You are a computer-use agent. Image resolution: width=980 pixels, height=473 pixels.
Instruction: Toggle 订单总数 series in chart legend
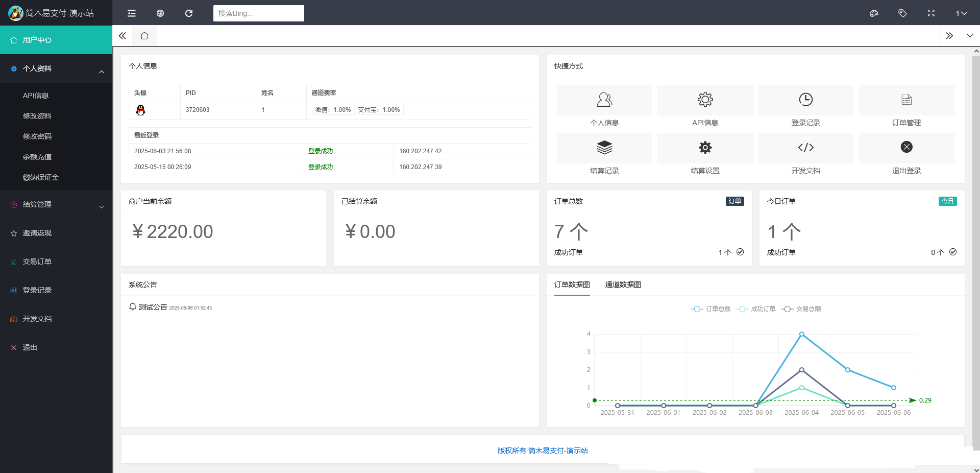(711, 309)
